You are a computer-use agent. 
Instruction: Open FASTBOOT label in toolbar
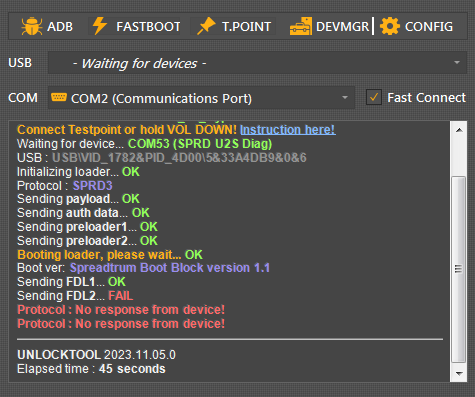point(148,26)
